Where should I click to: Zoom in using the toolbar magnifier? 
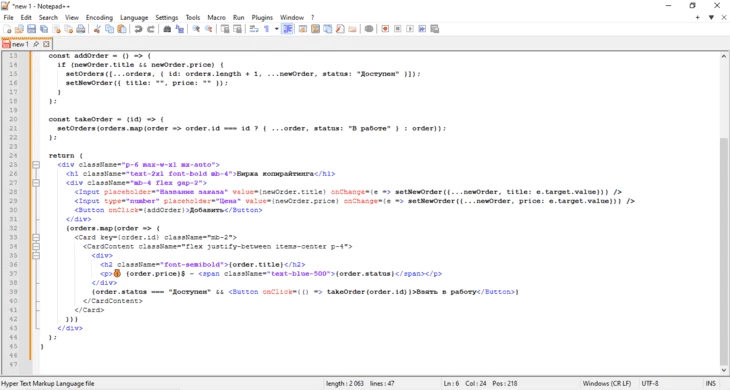tap(196, 29)
